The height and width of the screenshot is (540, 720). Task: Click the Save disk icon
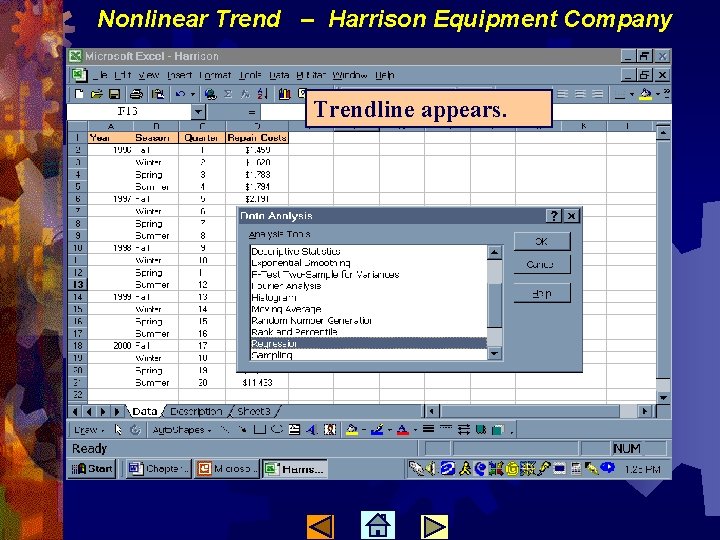(114, 94)
